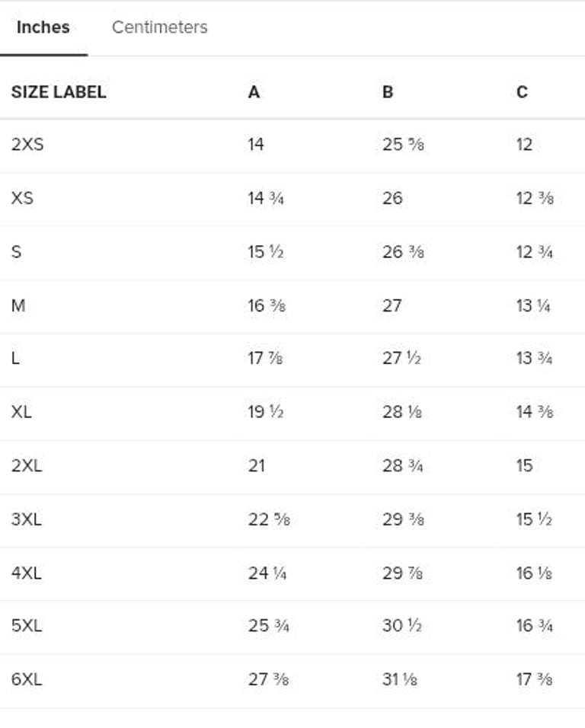Select the Inches tab
This screenshot has height=728, width=585.
43,27
